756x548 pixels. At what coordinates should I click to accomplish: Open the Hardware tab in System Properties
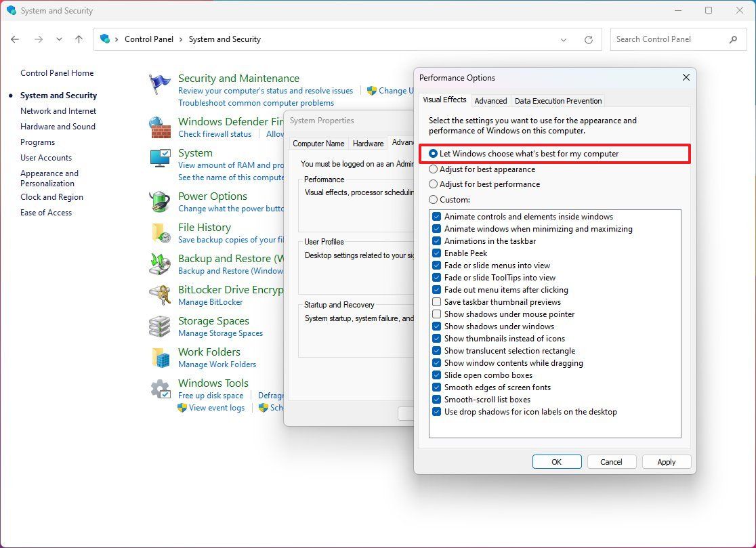pos(368,143)
